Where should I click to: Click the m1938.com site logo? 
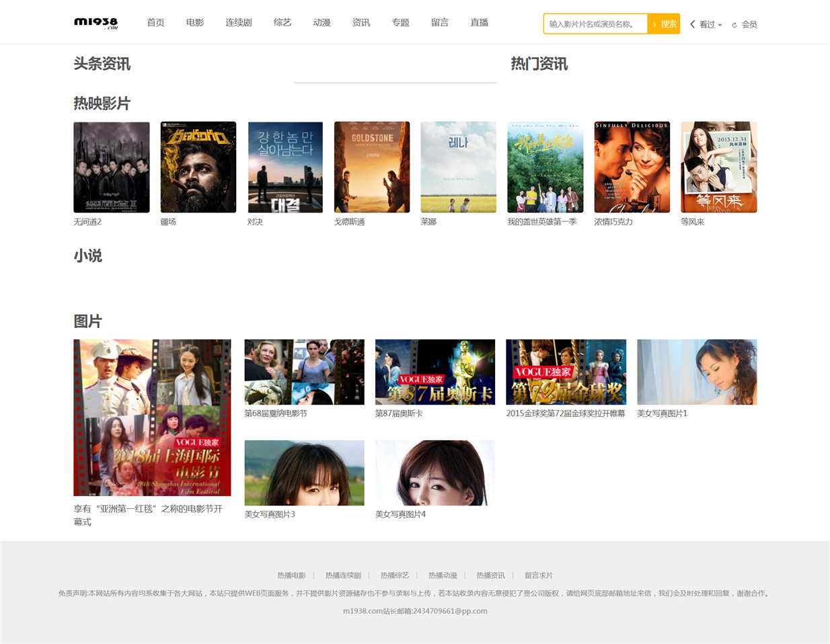[96, 23]
